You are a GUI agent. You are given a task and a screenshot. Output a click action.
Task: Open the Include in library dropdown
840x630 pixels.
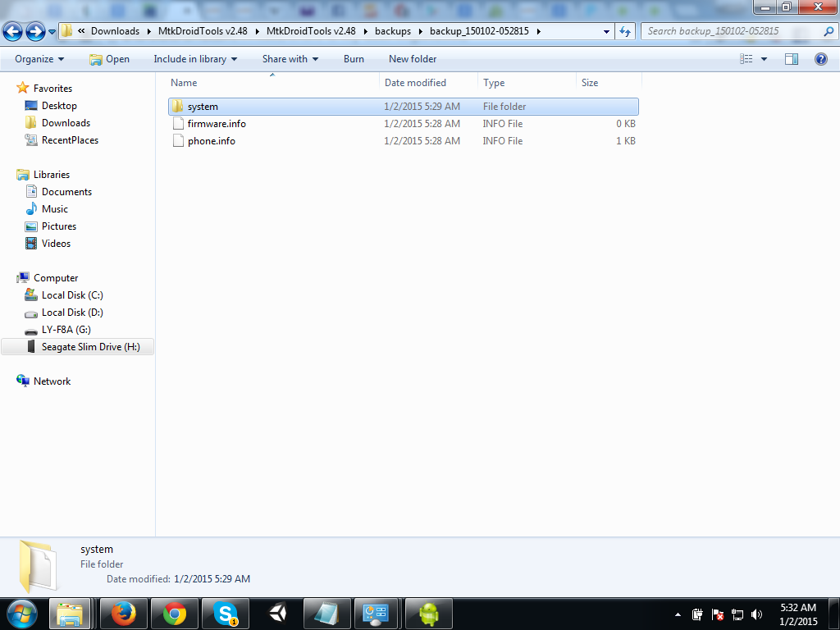(x=195, y=59)
